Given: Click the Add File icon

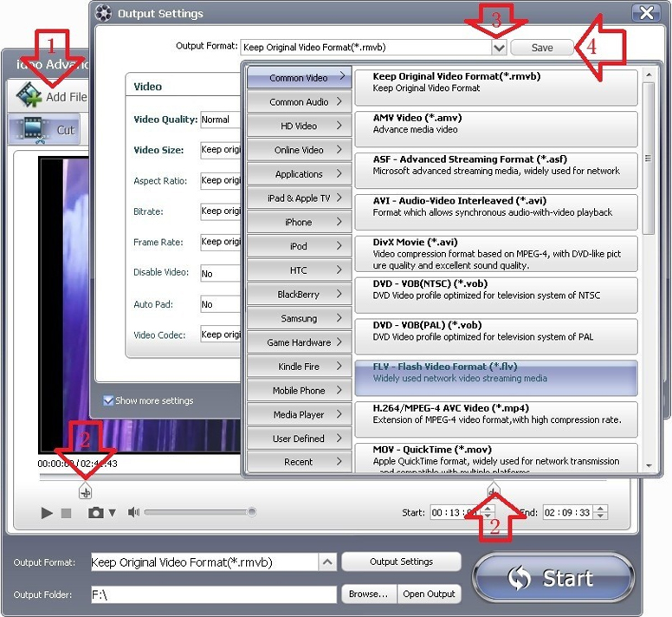Looking at the screenshot, I should (x=29, y=95).
